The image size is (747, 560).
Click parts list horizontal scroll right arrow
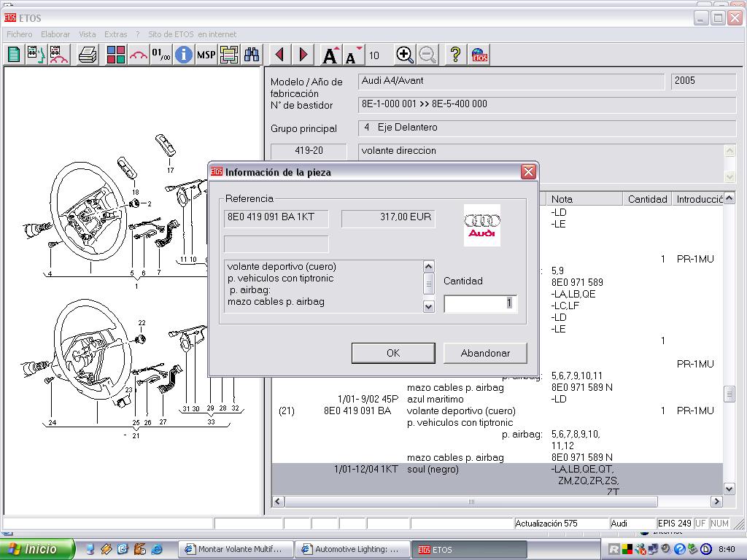(716, 502)
